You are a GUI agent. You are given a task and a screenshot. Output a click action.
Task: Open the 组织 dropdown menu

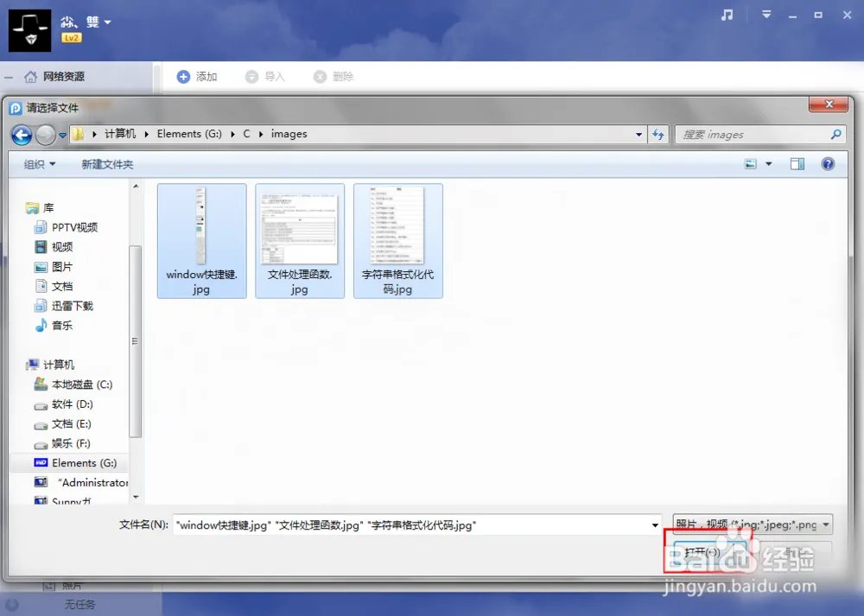(x=40, y=164)
